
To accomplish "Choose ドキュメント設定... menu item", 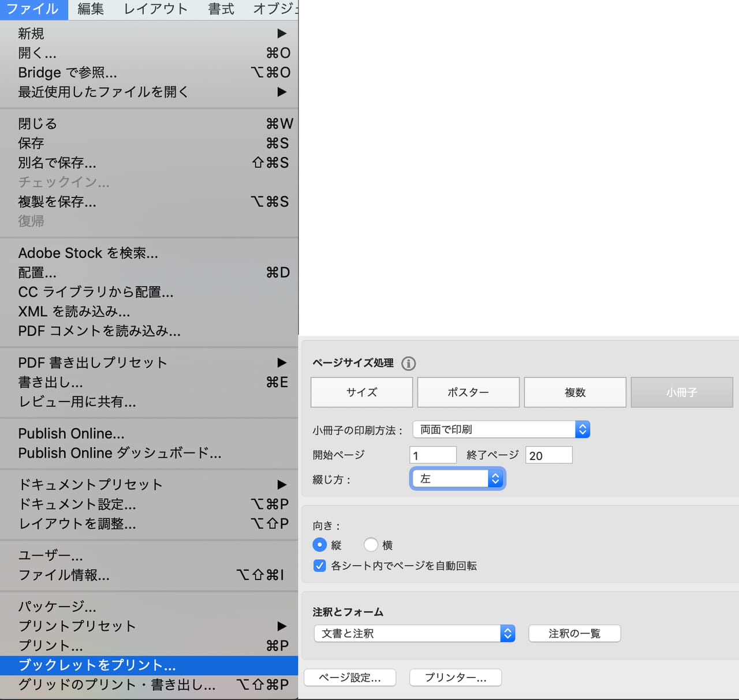I will [x=149, y=504].
